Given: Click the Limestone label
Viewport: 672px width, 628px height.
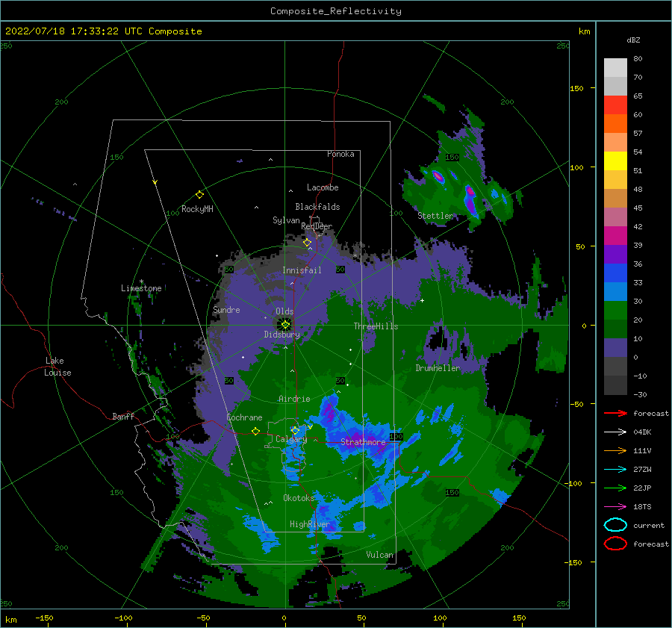Looking at the screenshot, I should coord(141,288).
